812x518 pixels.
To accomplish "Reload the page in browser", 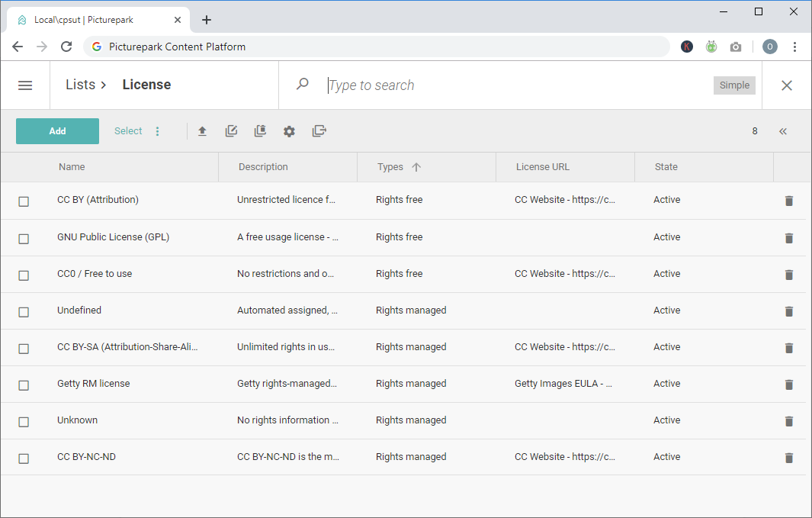I will tap(66, 47).
